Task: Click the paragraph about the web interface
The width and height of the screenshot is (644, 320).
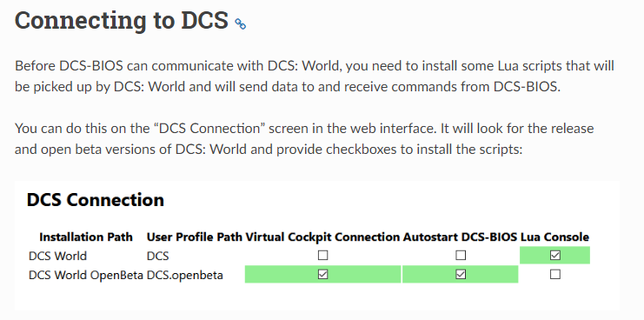Action: tap(304, 139)
